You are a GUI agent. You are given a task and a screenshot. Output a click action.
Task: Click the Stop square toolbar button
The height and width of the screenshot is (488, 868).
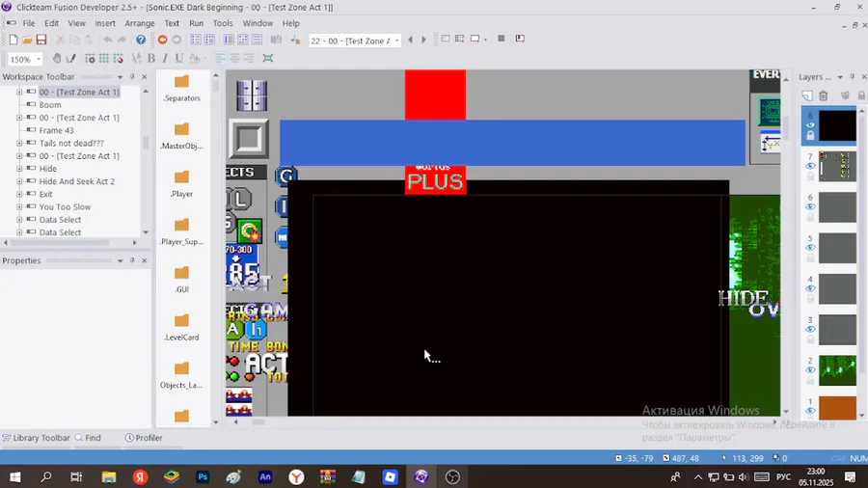501,39
